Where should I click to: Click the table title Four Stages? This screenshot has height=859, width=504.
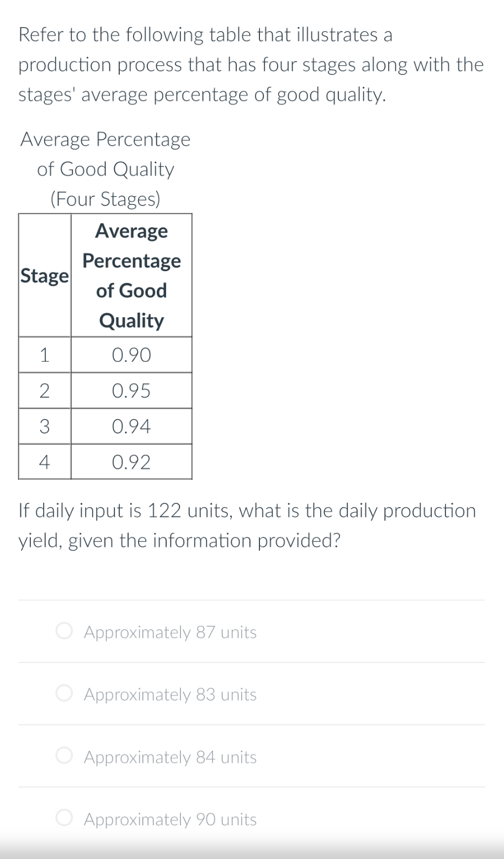105,199
